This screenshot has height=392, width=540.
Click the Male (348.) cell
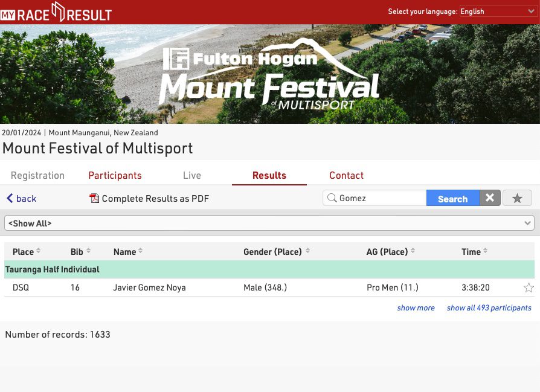[x=265, y=288]
